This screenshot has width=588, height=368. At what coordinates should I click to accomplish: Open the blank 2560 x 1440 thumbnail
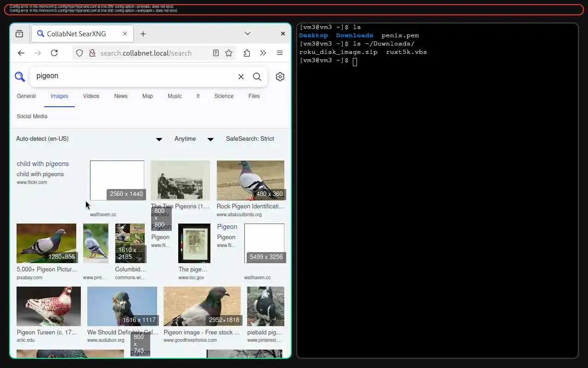[117, 180]
